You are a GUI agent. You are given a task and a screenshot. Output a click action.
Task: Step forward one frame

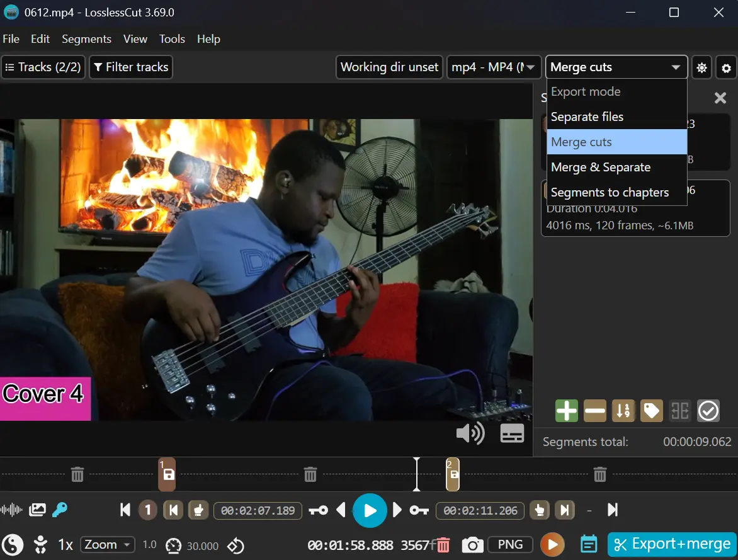[x=397, y=510]
